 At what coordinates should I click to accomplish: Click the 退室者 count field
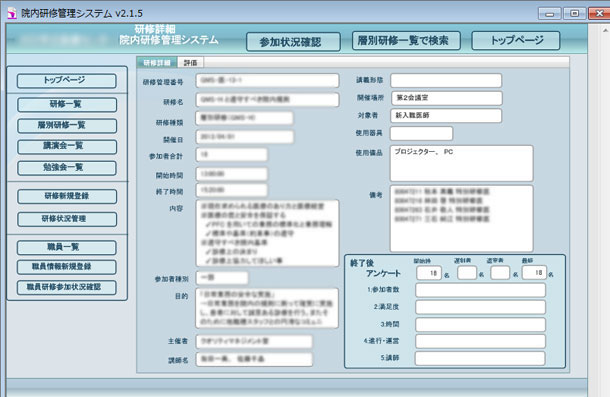pyautogui.click(x=500, y=273)
